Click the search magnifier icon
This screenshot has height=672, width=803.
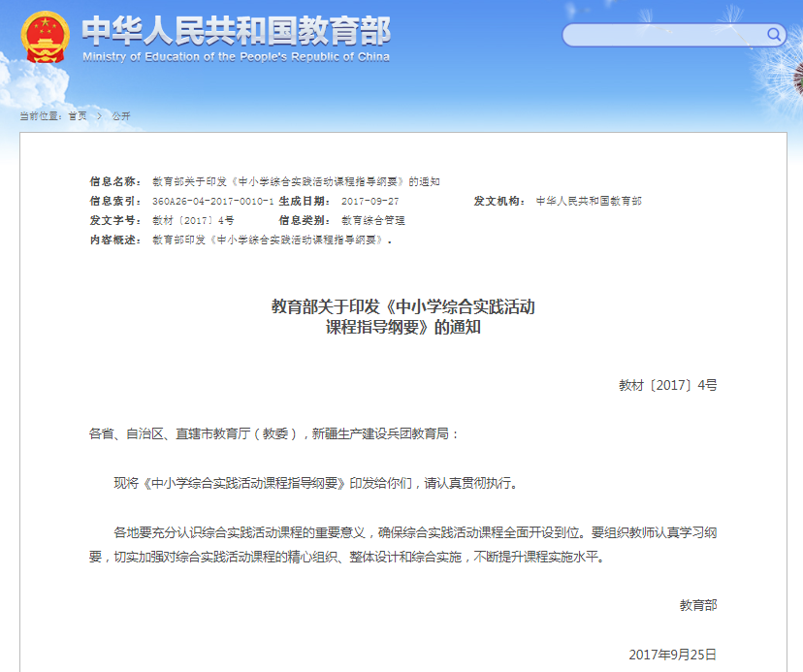(x=773, y=34)
